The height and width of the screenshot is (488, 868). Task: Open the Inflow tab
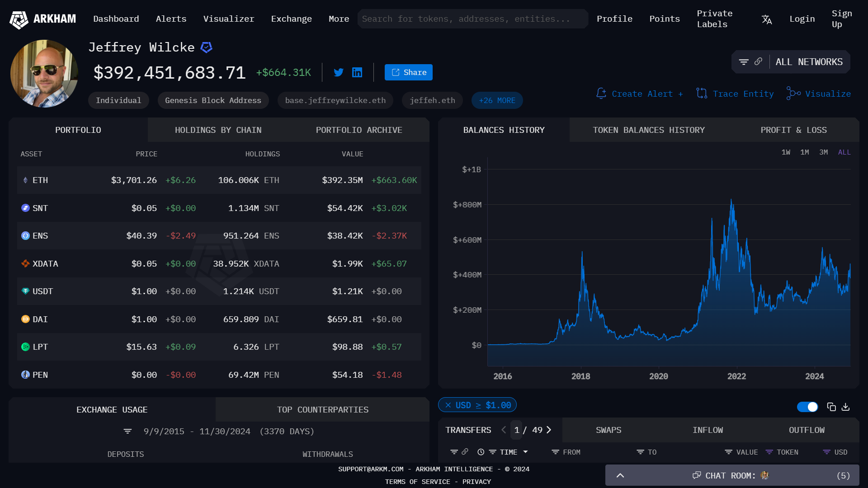708,430
